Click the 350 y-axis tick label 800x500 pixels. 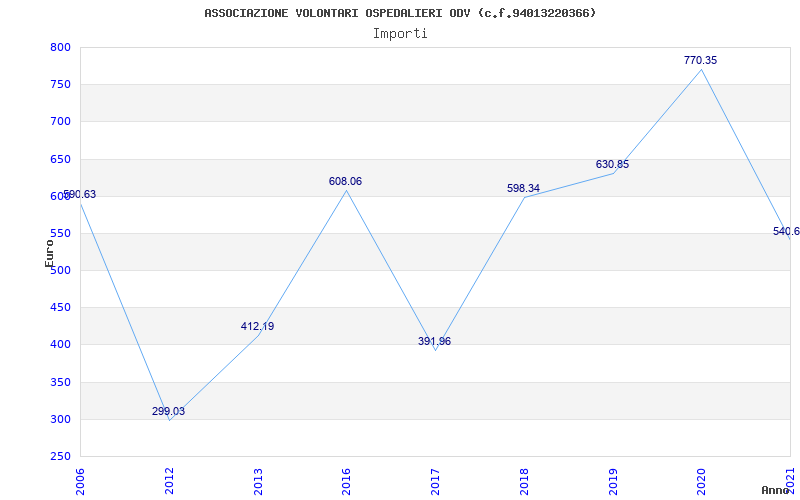pos(60,383)
